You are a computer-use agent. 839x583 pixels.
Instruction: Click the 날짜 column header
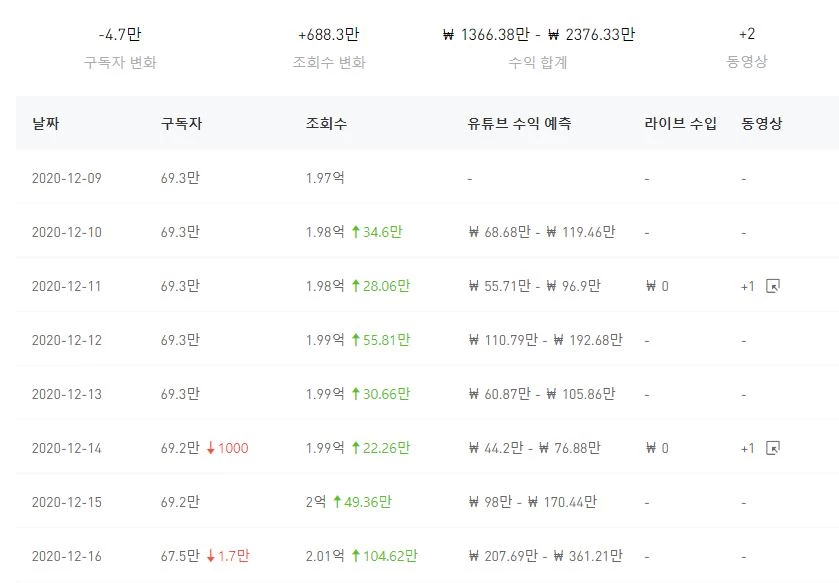pos(46,124)
